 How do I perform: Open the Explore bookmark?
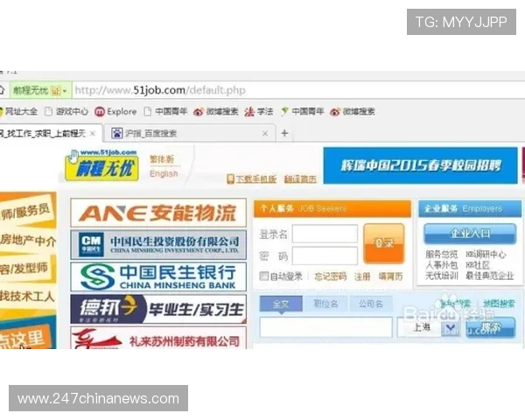coord(115,111)
